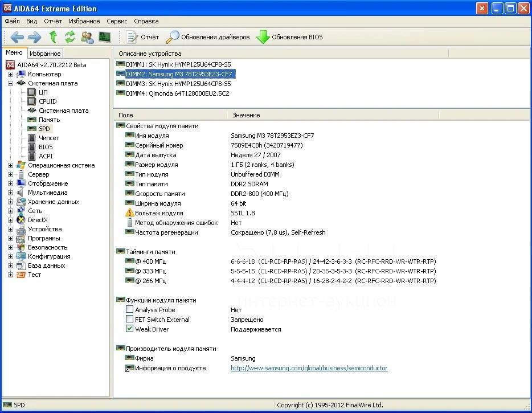
Task: Click the Сеть network icon
Action: click(x=21, y=211)
